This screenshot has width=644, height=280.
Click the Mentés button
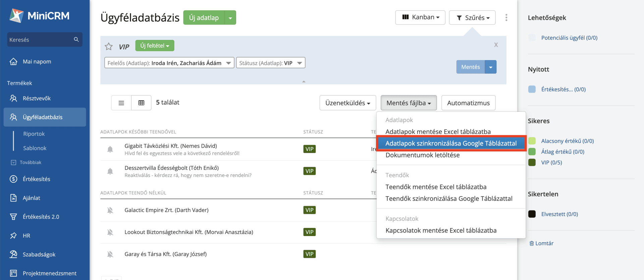pyautogui.click(x=471, y=67)
